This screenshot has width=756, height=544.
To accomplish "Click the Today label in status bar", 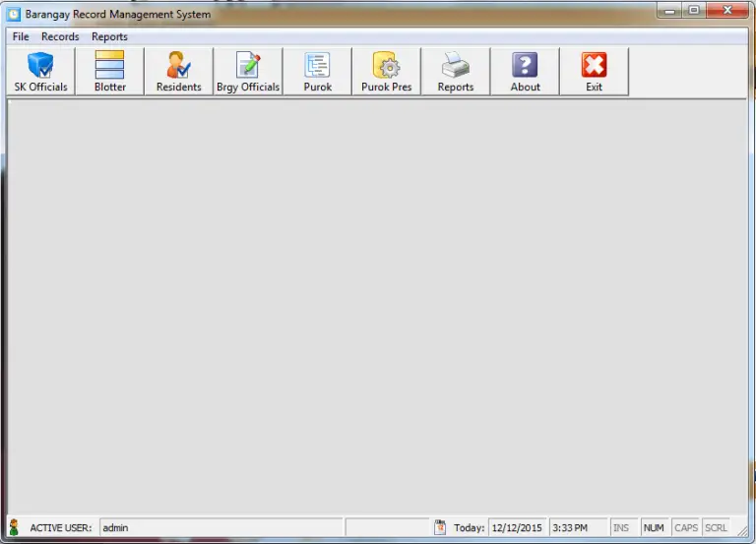I will (470, 527).
